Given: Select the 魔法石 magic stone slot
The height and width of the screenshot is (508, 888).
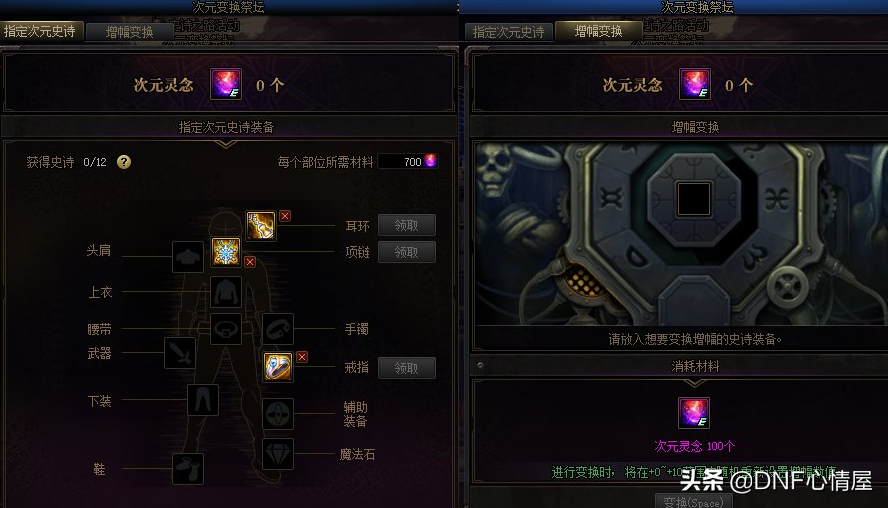Looking at the screenshot, I should pyautogui.click(x=278, y=454).
